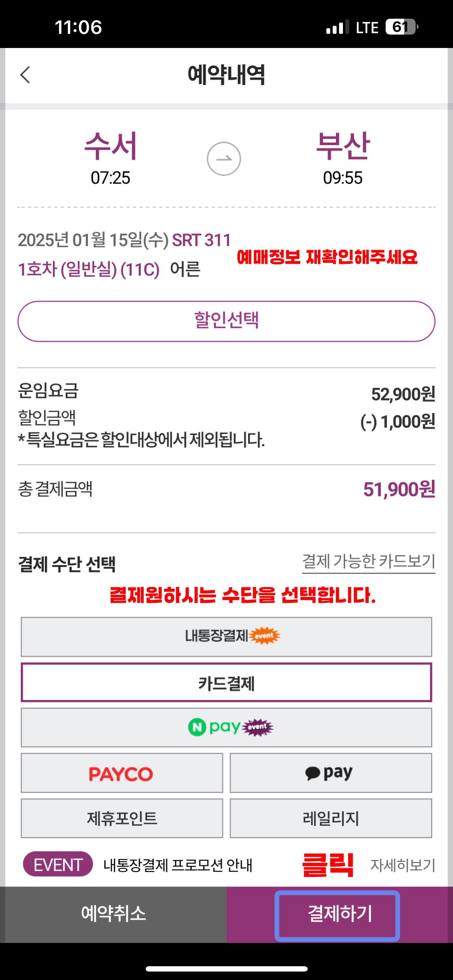Open the 할인선택 discount selector
This screenshot has width=453, height=980.
[x=226, y=321]
